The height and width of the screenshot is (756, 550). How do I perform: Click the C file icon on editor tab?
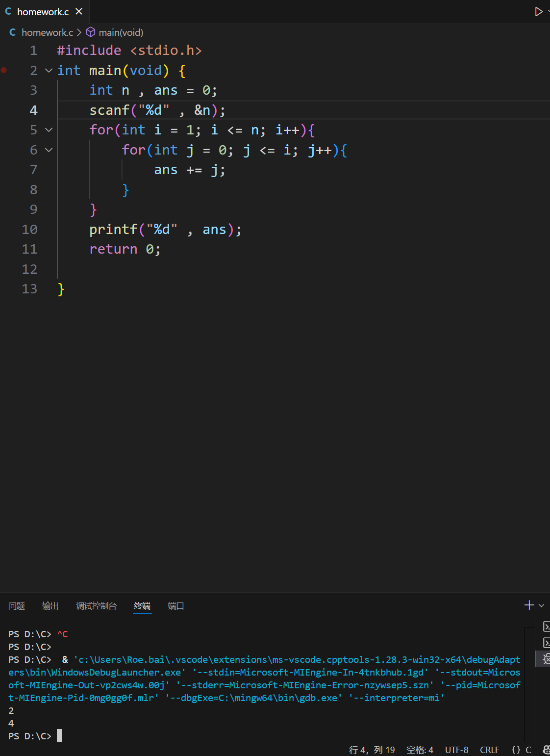pyautogui.click(x=8, y=11)
